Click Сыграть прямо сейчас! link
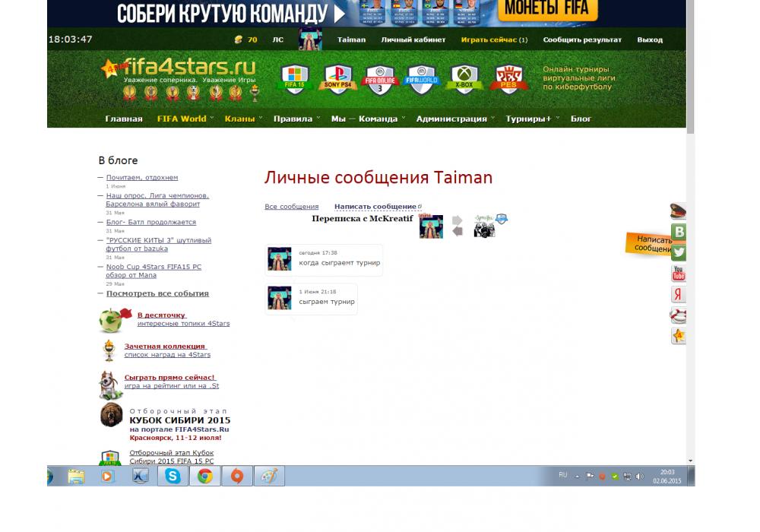The image size is (760, 532). click(x=169, y=377)
